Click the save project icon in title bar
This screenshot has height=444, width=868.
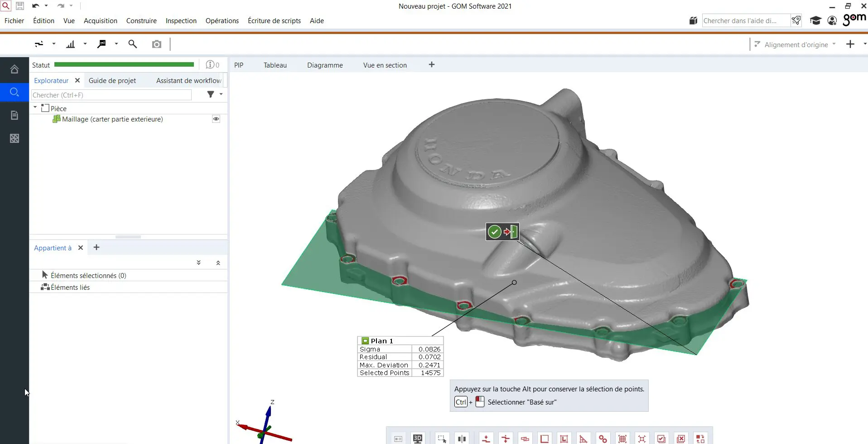(x=20, y=6)
